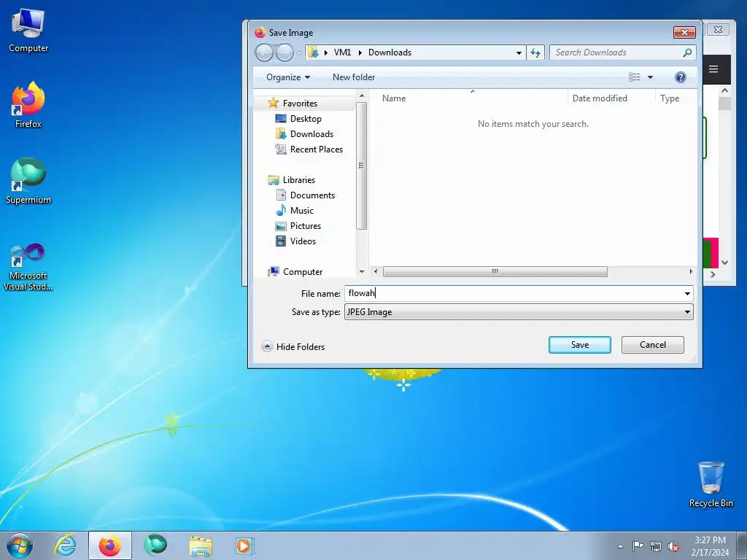This screenshot has height=560, width=747.
Task: Click the file list scroll right arrow
Action: coord(691,271)
